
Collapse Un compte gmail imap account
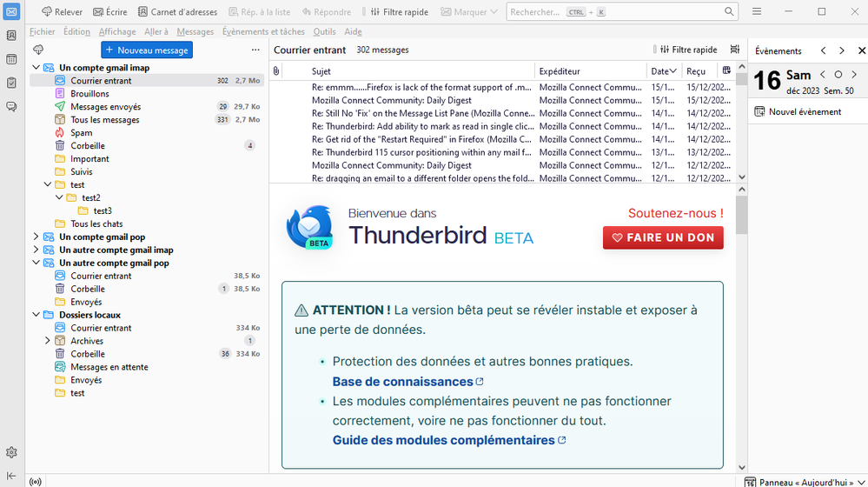(36, 68)
